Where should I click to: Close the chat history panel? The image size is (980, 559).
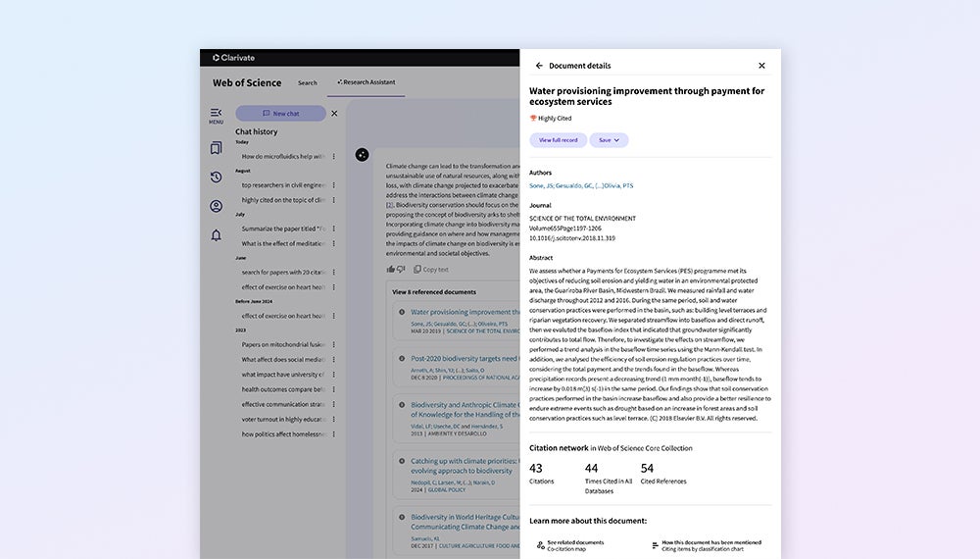pos(333,114)
